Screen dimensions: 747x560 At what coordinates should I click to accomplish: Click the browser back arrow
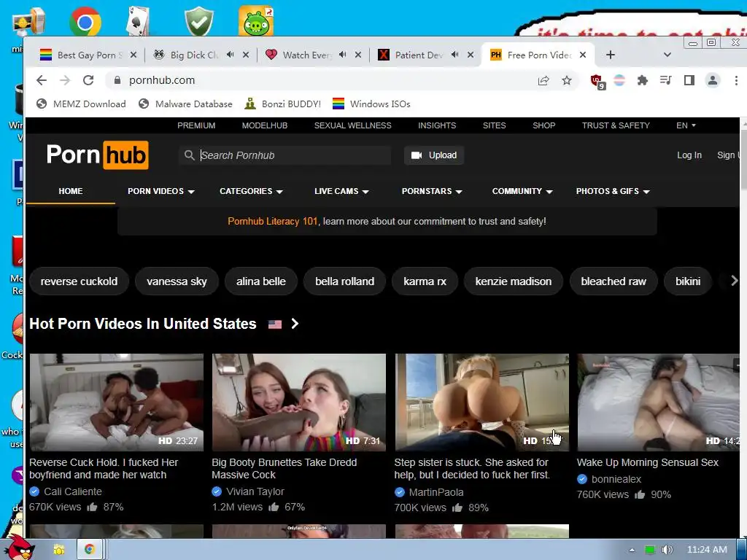[x=42, y=80]
